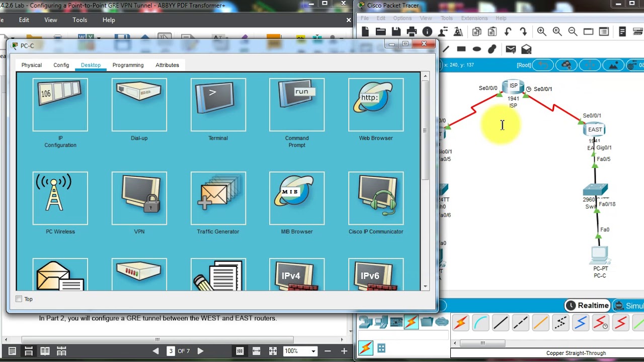The height and width of the screenshot is (362, 644).
Task: Redo the last Packet Tracer action
Action: click(x=523, y=32)
